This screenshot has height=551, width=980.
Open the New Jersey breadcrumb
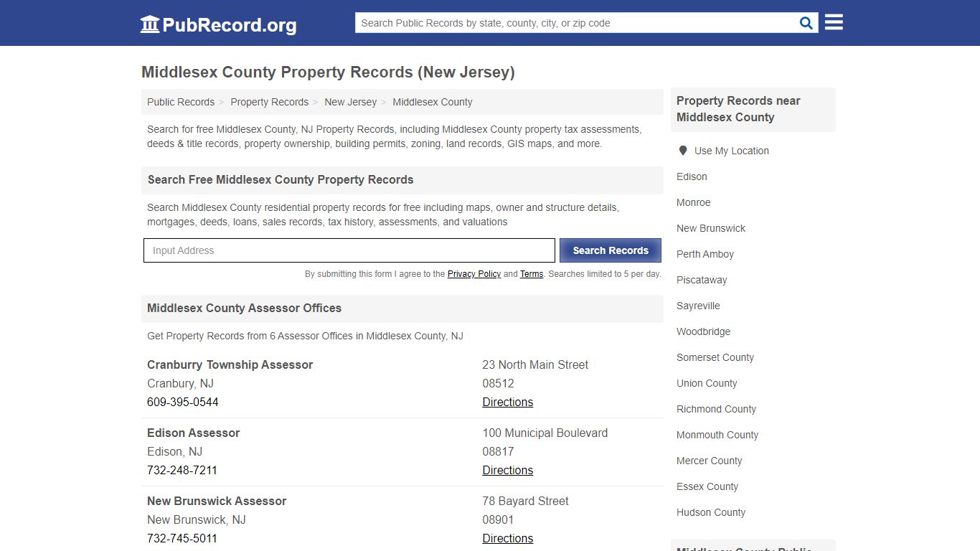point(350,102)
